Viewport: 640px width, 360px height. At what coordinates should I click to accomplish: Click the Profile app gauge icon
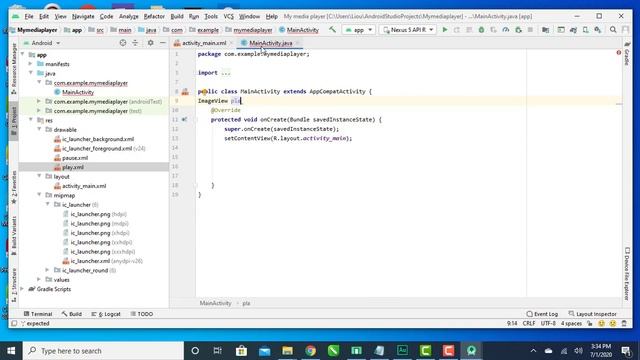click(x=506, y=30)
